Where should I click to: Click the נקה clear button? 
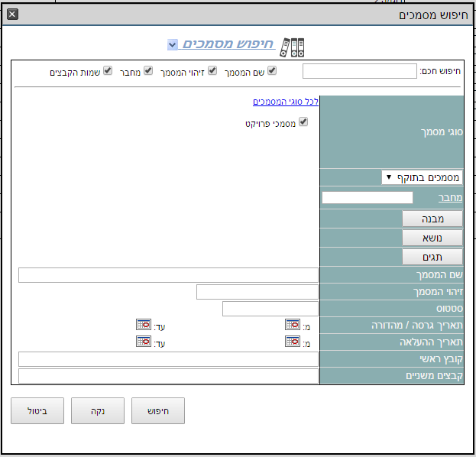(98, 410)
